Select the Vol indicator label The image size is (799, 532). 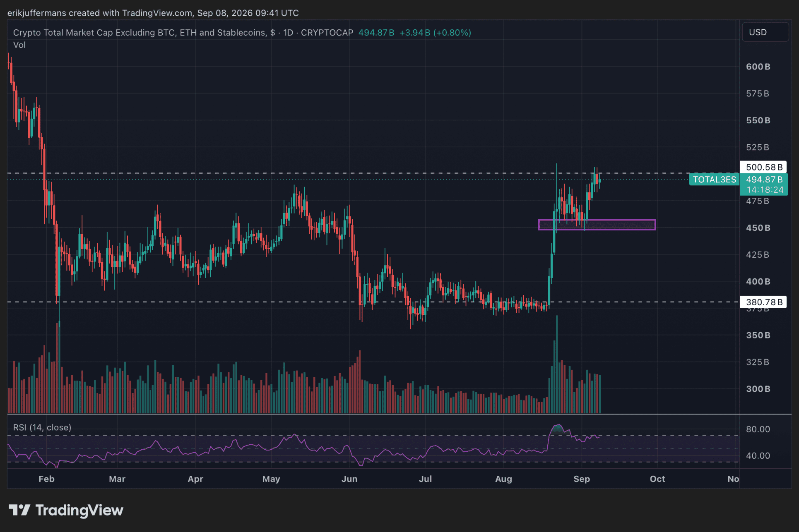(x=19, y=45)
